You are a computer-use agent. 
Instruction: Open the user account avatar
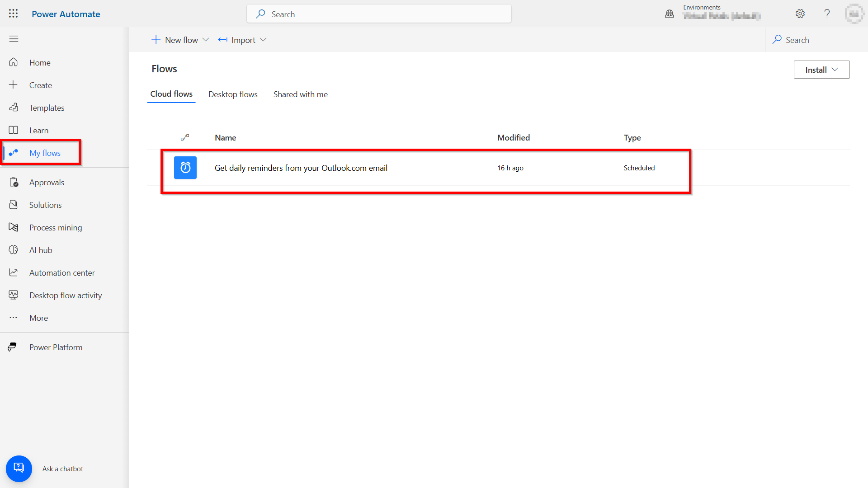tap(854, 14)
